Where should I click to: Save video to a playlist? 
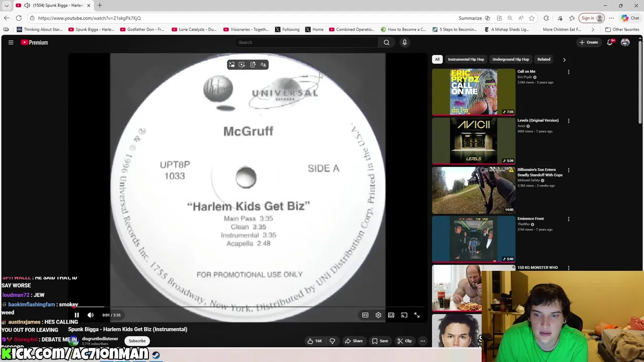click(x=380, y=341)
